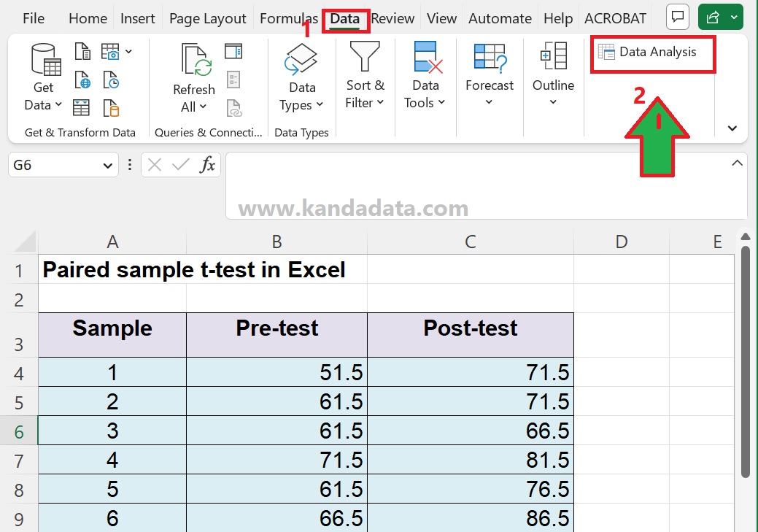This screenshot has width=758, height=532.
Task: Select the 'Sample' header cell
Action: (x=112, y=335)
